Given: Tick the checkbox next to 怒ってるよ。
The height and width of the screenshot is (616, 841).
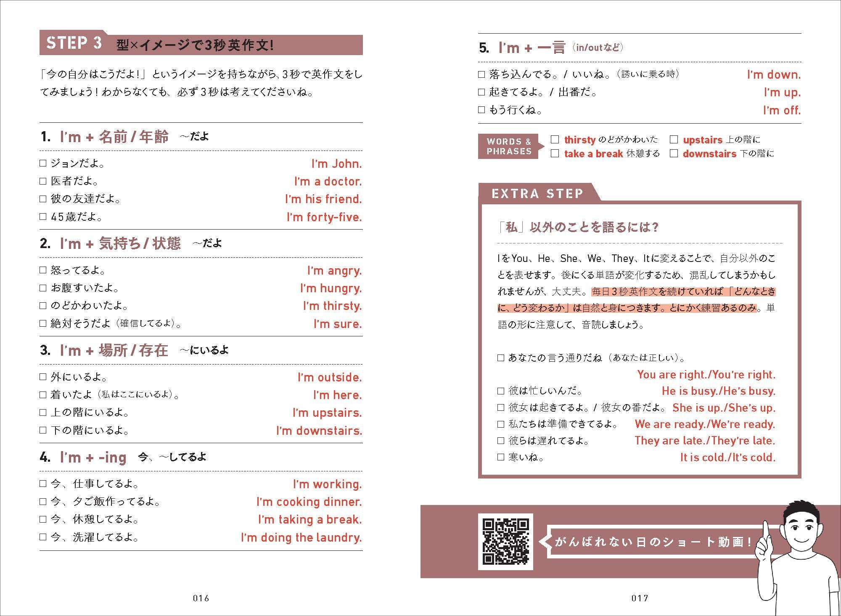Looking at the screenshot, I should [x=43, y=270].
